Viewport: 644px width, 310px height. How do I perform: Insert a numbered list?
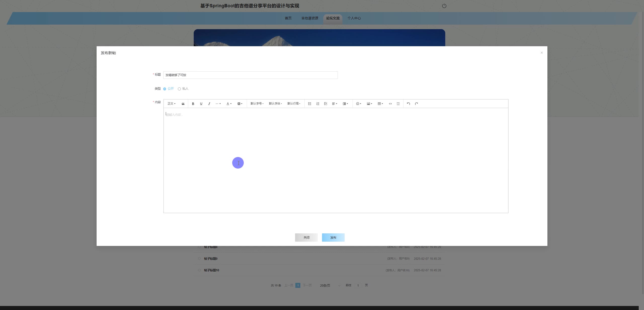point(318,104)
